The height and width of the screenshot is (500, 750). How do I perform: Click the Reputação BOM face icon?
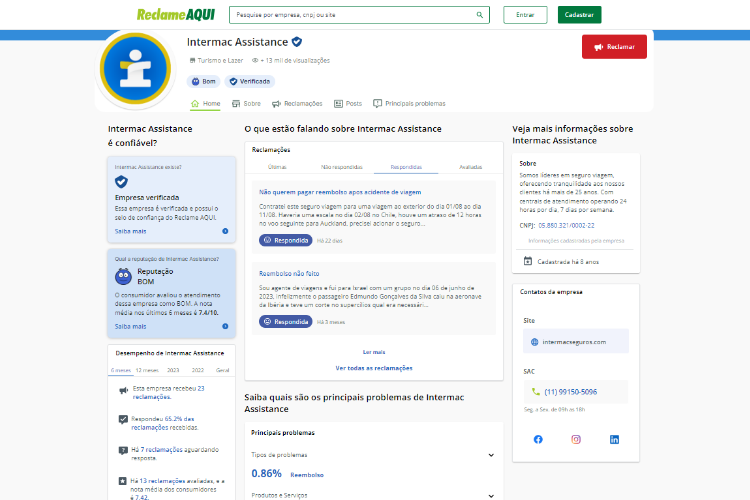click(123, 276)
